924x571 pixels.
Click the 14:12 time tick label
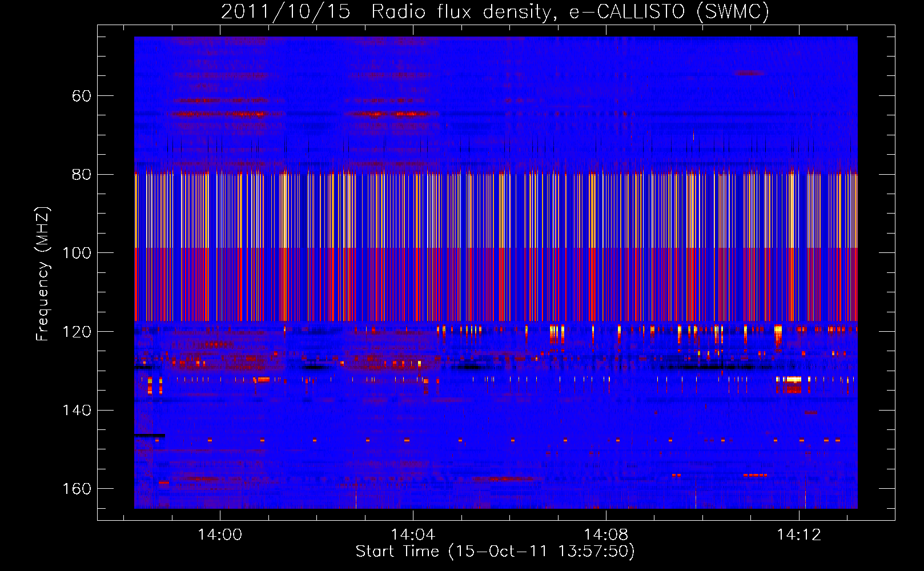[799, 535]
